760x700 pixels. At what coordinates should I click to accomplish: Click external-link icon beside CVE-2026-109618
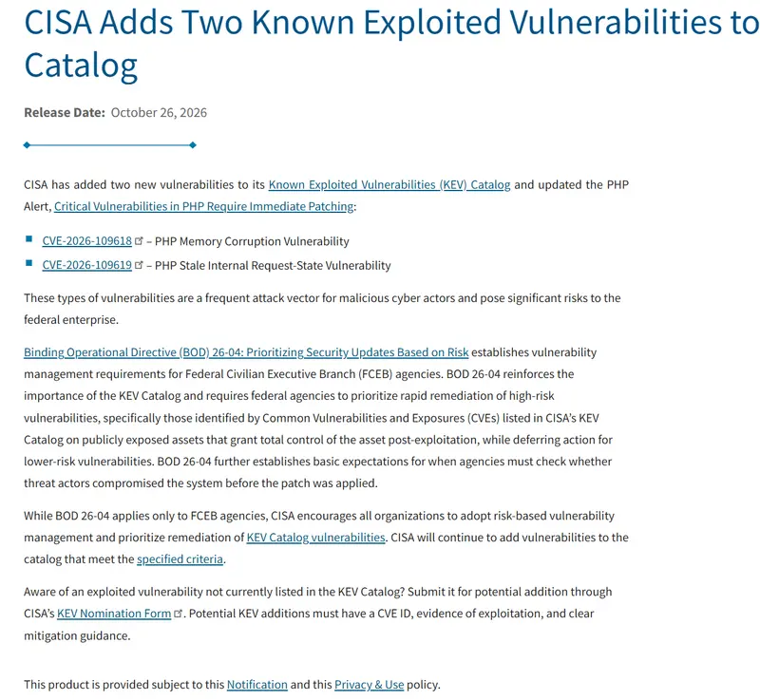(x=139, y=240)
